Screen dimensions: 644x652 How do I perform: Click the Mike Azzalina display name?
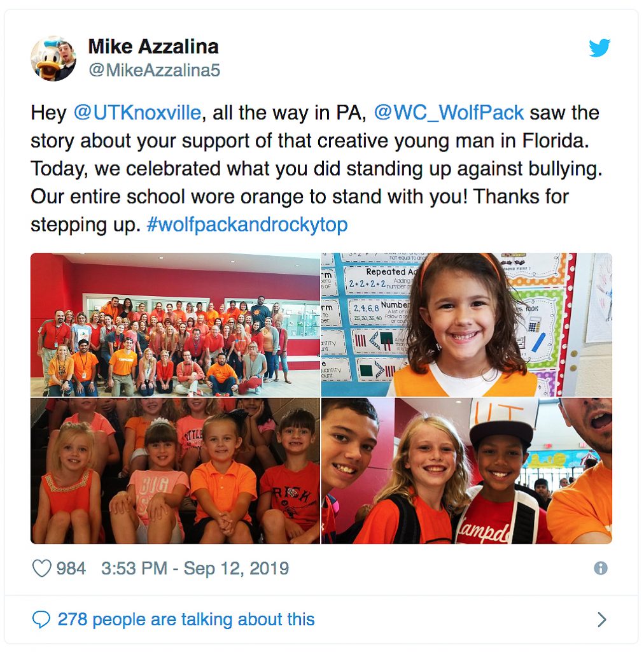point(153,46)
